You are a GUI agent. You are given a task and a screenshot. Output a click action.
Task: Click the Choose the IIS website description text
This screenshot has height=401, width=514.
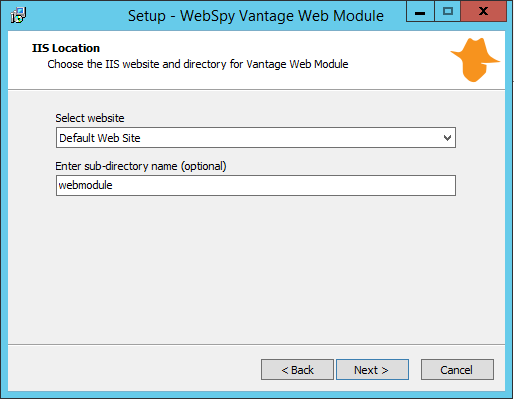(x=198, y=64)
